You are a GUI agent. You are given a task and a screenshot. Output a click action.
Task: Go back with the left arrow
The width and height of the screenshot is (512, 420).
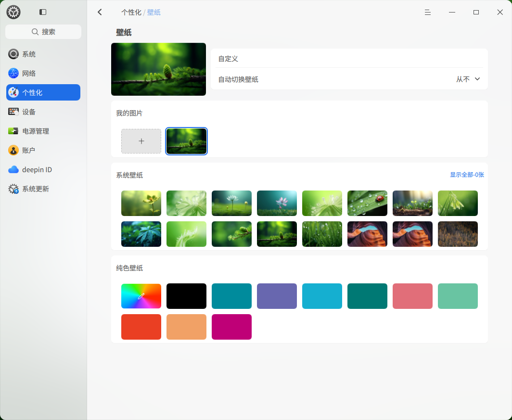[x=100, y=12]
